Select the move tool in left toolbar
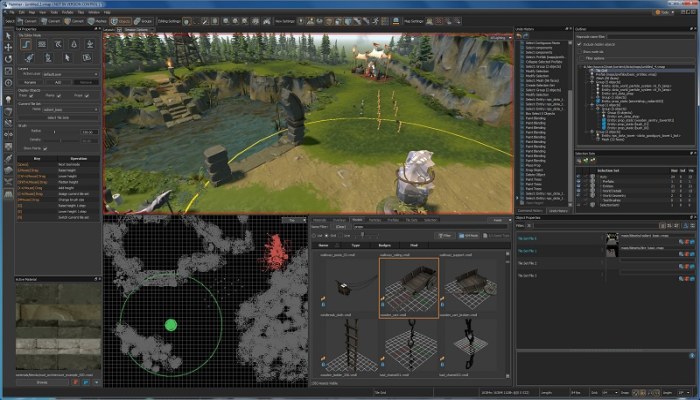The image size is (700, 400). click(8, 46)
